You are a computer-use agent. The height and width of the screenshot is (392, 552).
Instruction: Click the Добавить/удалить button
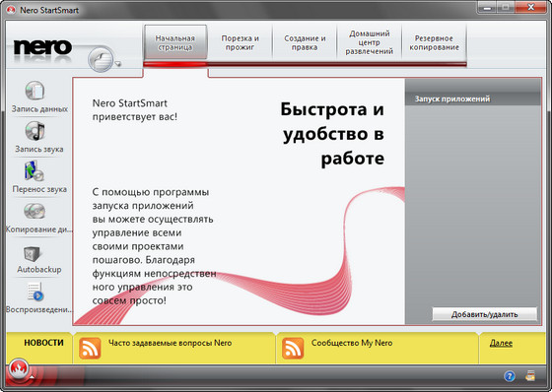pos(485,314)
